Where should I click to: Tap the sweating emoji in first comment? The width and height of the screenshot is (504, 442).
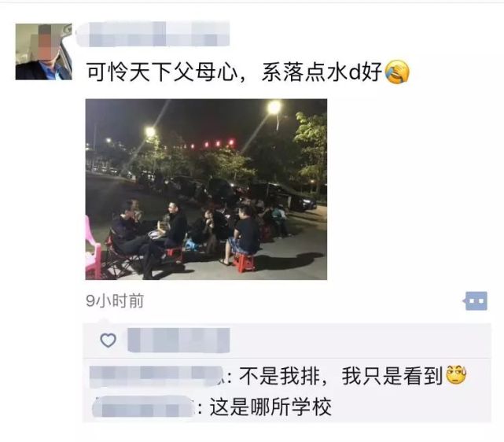pos(456,375)
